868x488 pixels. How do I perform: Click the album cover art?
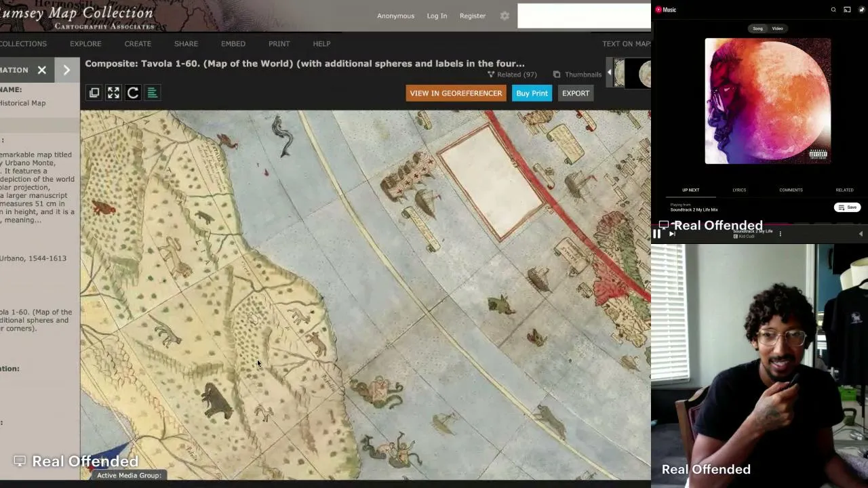tap(768, 101)
